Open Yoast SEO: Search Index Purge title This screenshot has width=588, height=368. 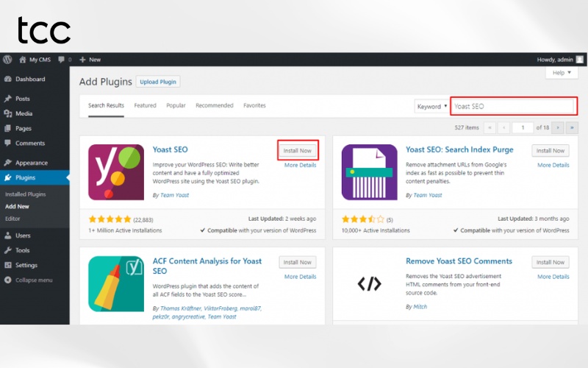(x=459, y=149)
